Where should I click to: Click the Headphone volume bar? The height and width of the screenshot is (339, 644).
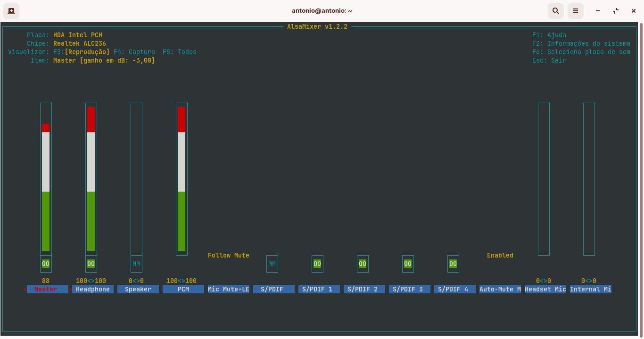click(91, 179)
